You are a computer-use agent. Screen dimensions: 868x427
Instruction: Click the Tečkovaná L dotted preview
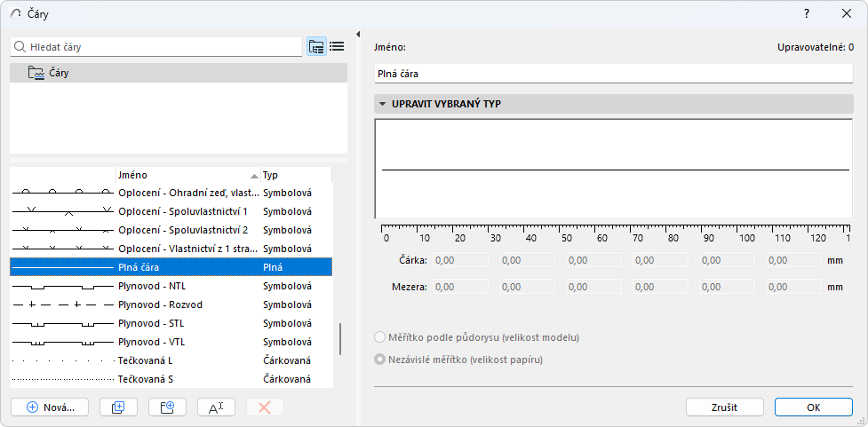62,360
